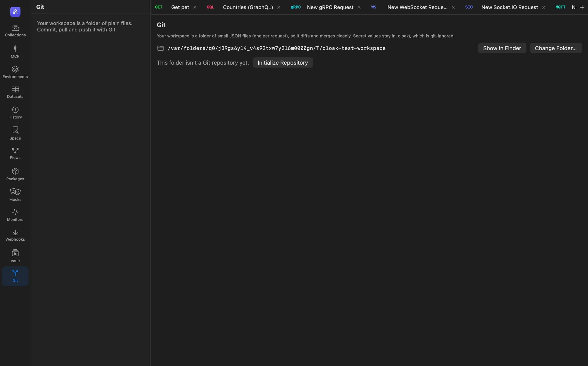Viewport: 588px width, 366px height.
Task: Open the History panel
Action: point(15,113)
